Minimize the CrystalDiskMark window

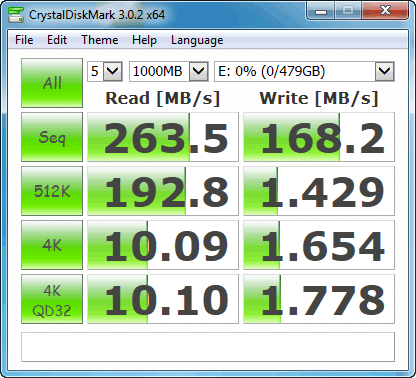pos(321,12)
